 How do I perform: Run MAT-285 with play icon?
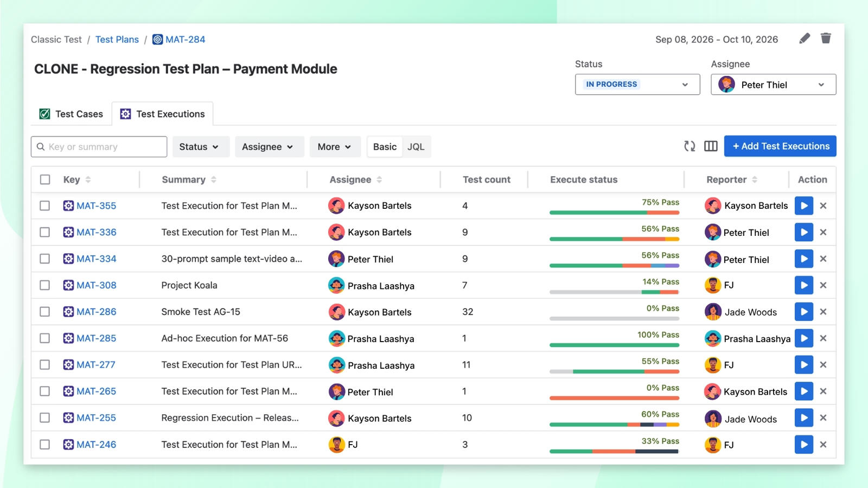click(x=804, y=338)
